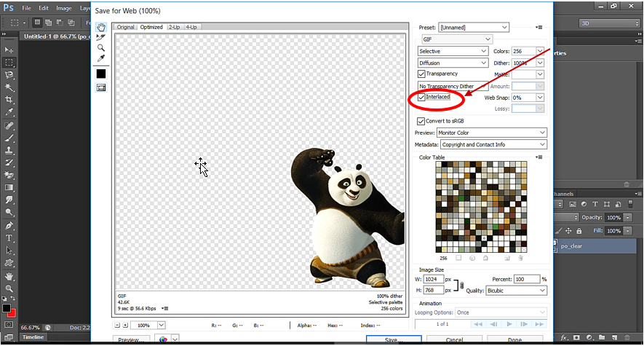Select the po_clear layer
644x346 pixels.
595,246
